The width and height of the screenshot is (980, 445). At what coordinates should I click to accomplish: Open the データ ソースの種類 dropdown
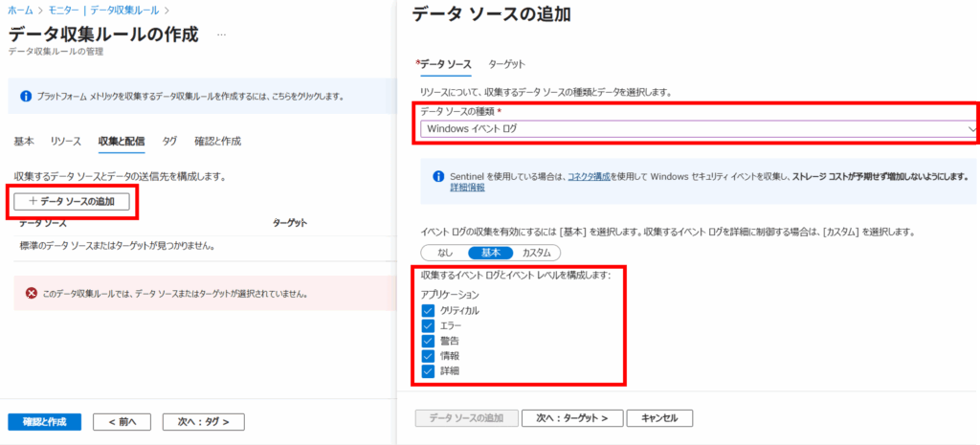click(697, 128)
